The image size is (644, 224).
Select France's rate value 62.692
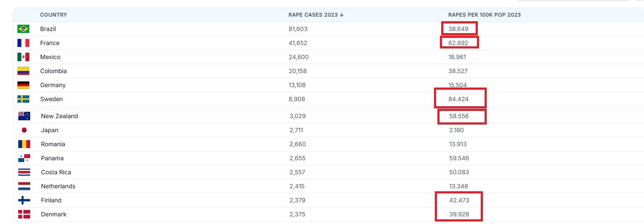click(458, 43)
